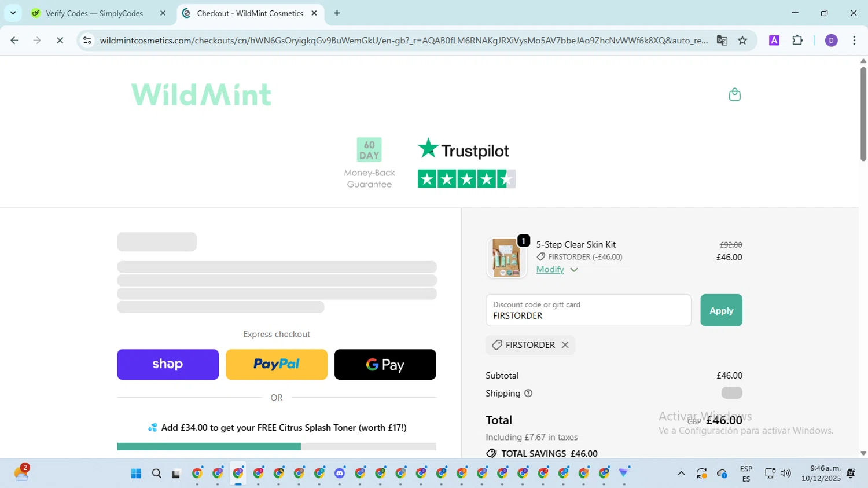Click the Add £34.00 free toner message
This screenshot has height=488, width=868.
pos(277,428)
